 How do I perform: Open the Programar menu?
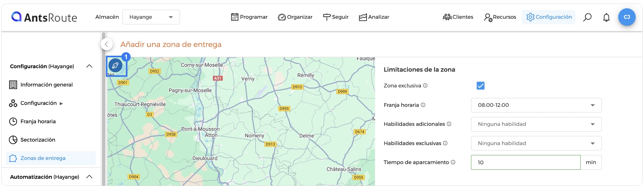249,17
